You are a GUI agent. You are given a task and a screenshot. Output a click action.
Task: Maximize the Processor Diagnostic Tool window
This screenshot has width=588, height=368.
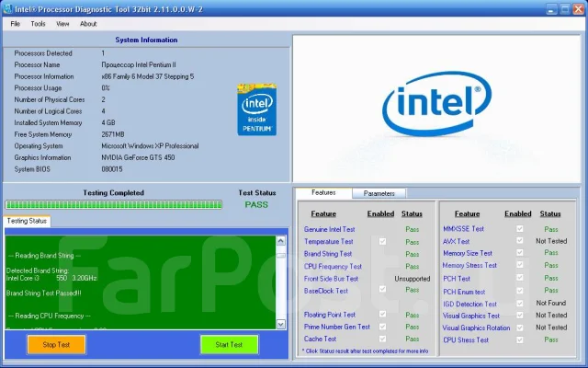coord(565,9)
